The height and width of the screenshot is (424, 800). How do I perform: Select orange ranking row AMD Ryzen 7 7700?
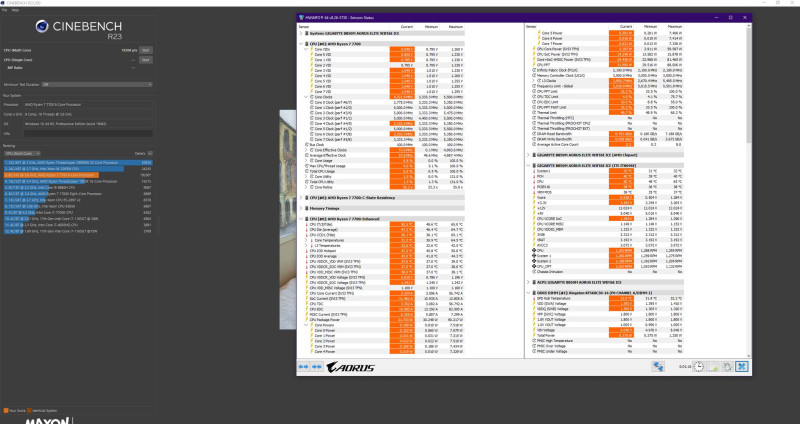pos(78,175)
